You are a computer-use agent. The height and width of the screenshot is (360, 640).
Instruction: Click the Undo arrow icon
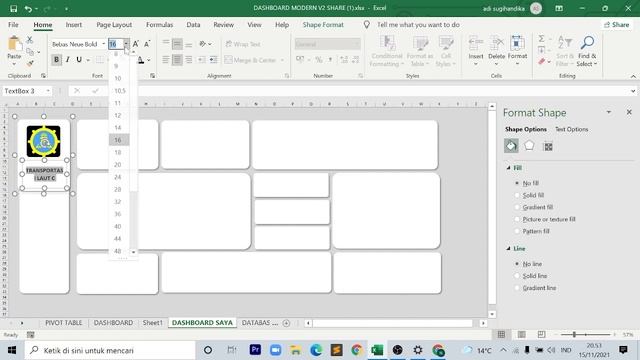28,8
